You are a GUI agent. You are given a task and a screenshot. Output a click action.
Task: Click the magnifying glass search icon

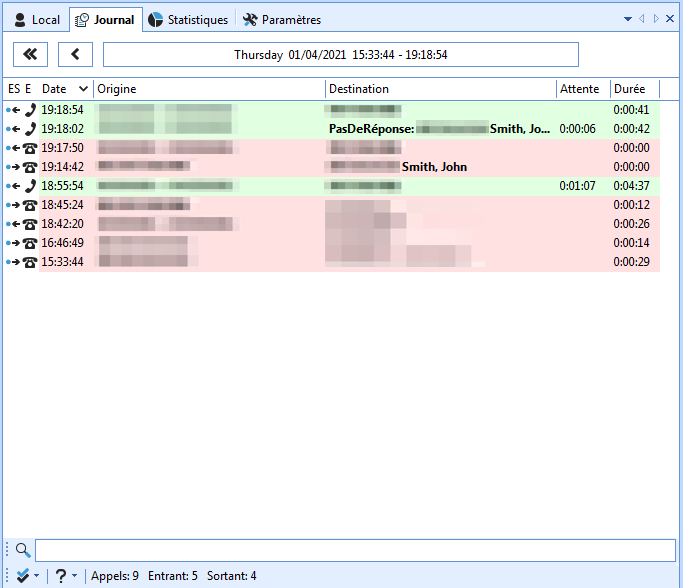(x=22, y=550)
